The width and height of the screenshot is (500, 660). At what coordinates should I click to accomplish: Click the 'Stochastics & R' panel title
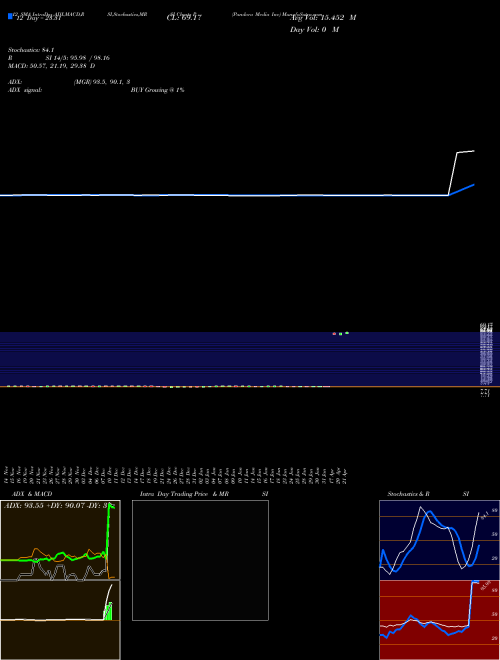click(x=408, y=494)
